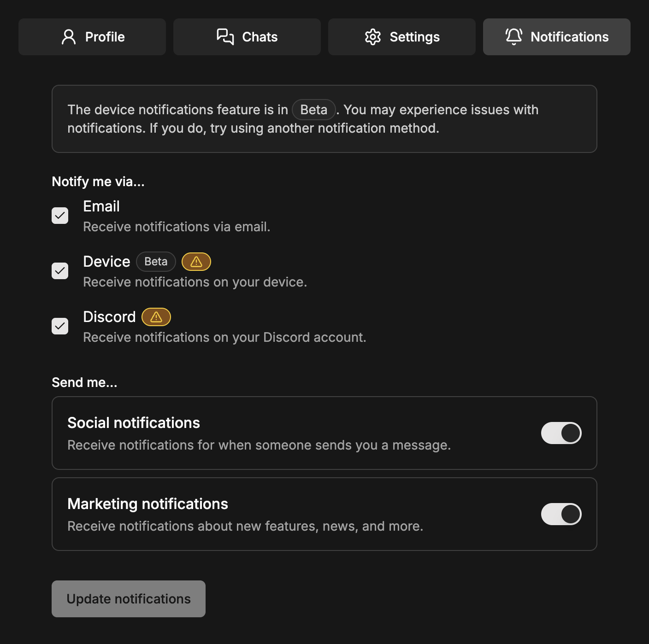Uncheck the Email notification checkbox
This screenshot has height=644, width=649.
pyautogui.click(x=60, y=216)
